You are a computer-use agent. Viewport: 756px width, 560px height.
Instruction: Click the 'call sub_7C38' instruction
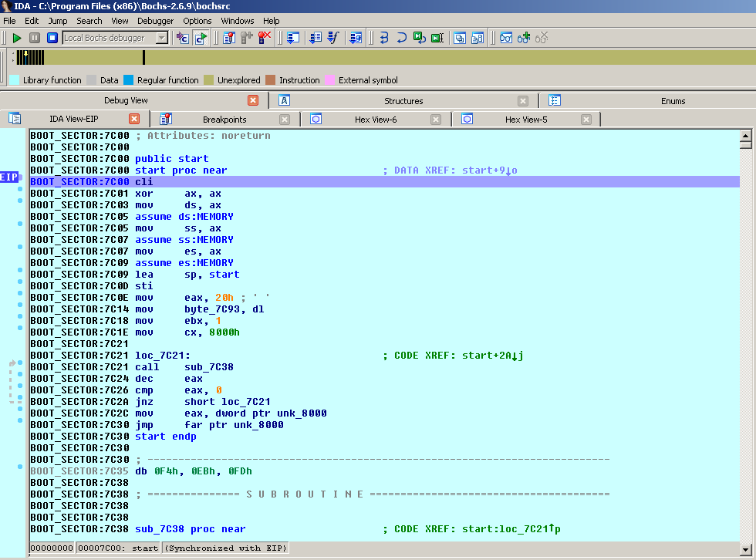184,366
